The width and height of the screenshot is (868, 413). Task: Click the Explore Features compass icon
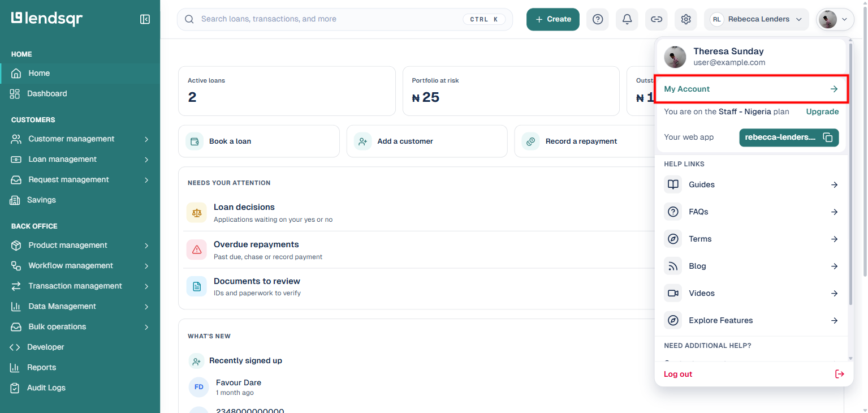pyautogui.click(x=673, y=320)
